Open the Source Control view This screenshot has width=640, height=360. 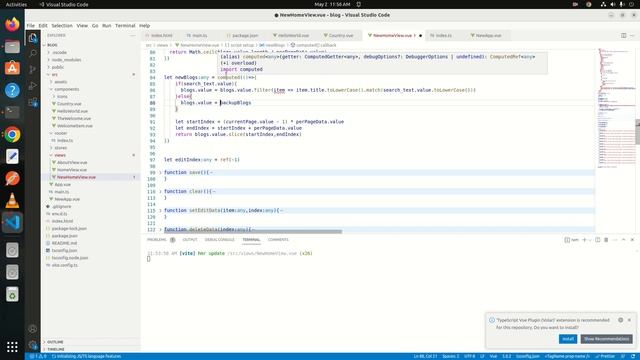[33, 69]
